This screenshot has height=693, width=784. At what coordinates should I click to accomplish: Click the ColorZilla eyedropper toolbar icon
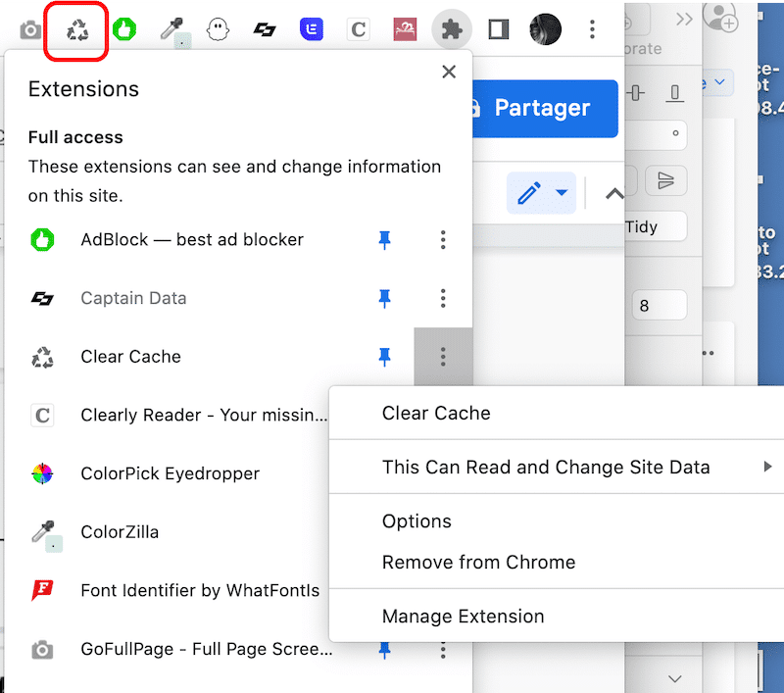pos(171,28)
